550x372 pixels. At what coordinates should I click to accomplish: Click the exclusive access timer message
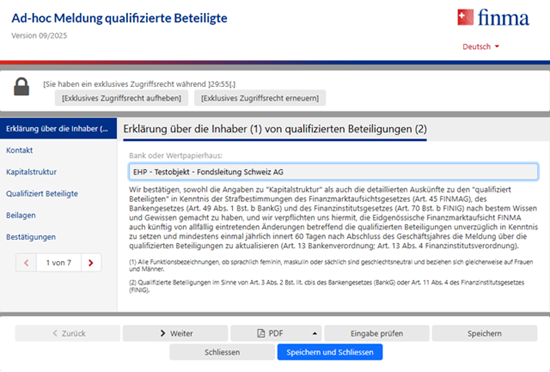139,84
